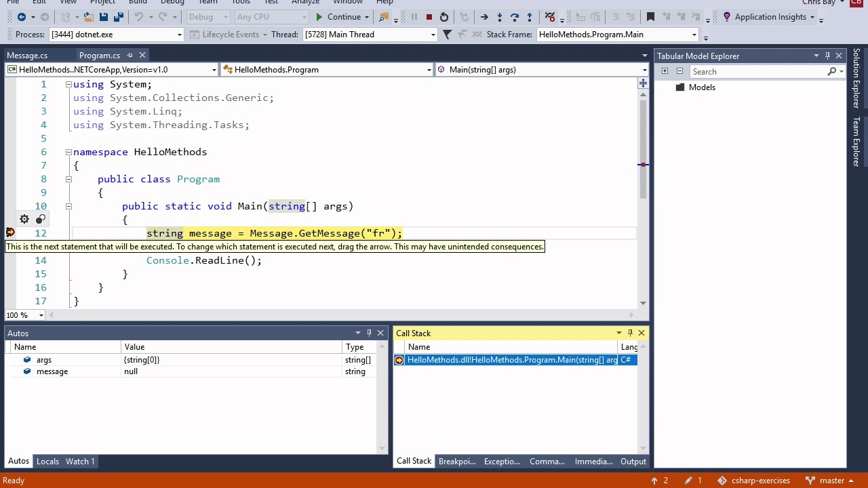Click the IntelliTrace/breakpoint settings toolbar icon
This screenshot has height=488, width=868.
(550, 17)
